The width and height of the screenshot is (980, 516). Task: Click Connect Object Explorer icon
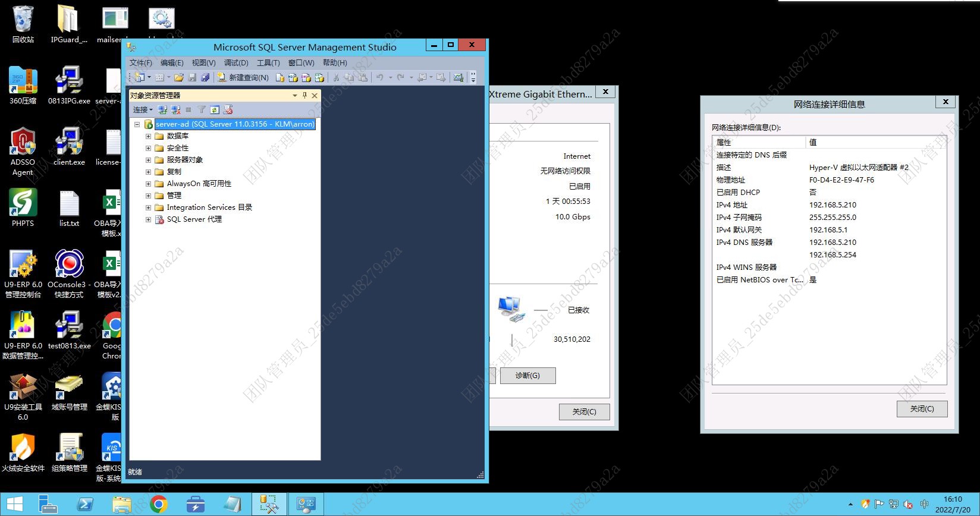162,110
